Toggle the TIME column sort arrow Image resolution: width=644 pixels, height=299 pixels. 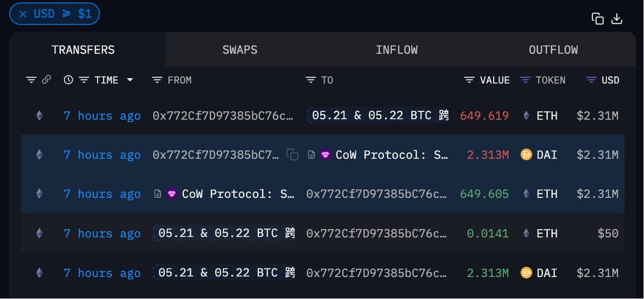coord(130,80)
